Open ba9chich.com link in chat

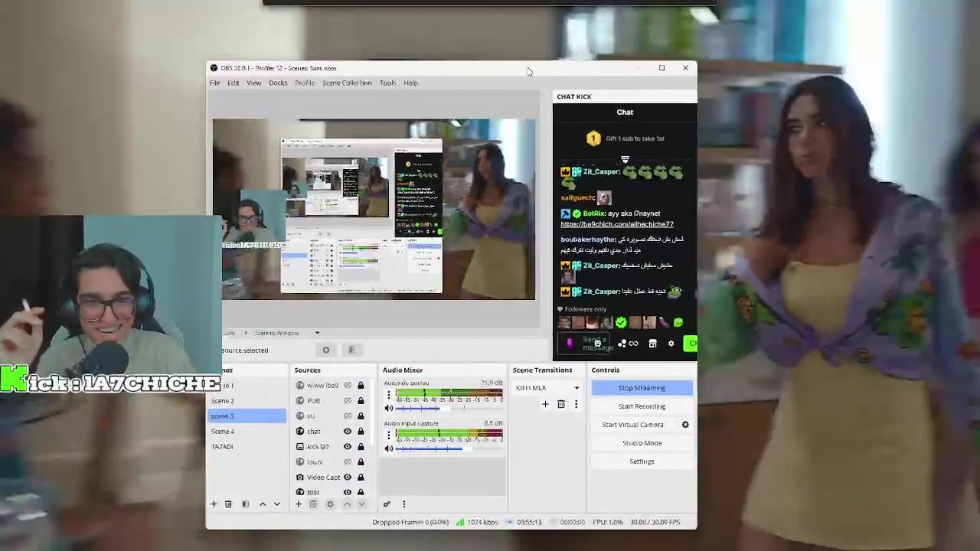click(617, 224)
